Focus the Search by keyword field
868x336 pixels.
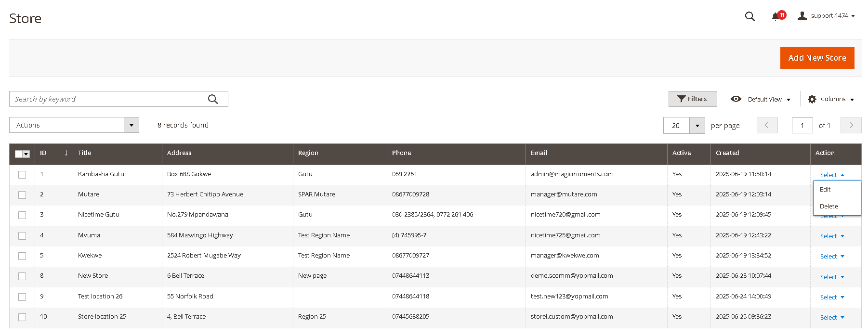coord(108,99)
